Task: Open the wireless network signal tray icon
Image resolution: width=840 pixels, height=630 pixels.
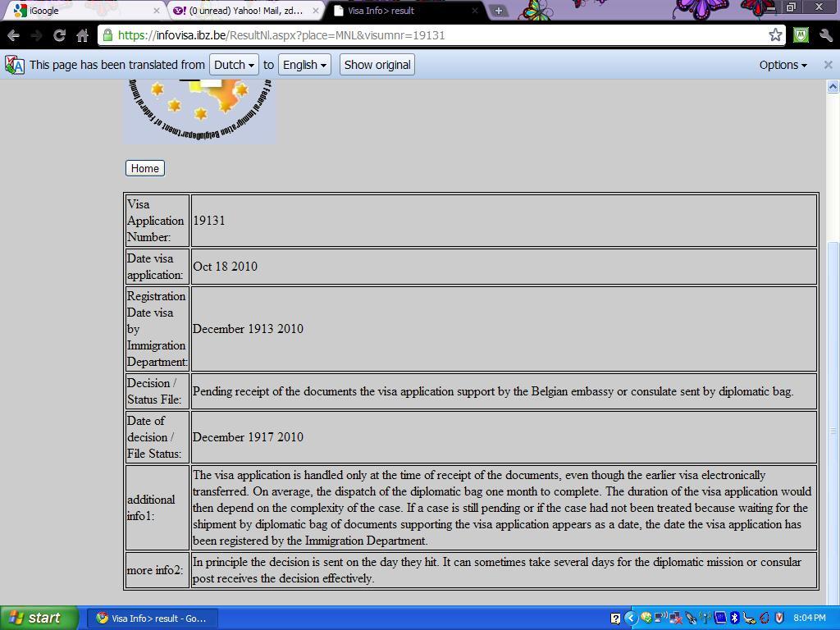Action: point(705,618)
